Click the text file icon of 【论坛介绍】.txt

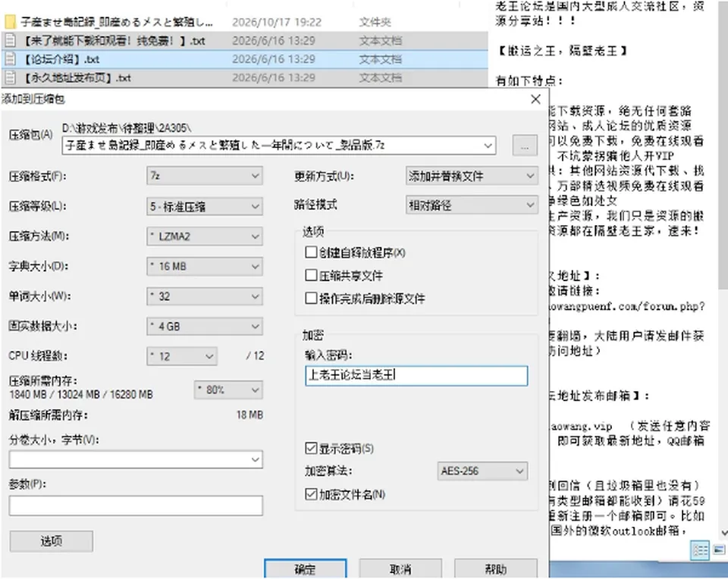pos(10,59)
